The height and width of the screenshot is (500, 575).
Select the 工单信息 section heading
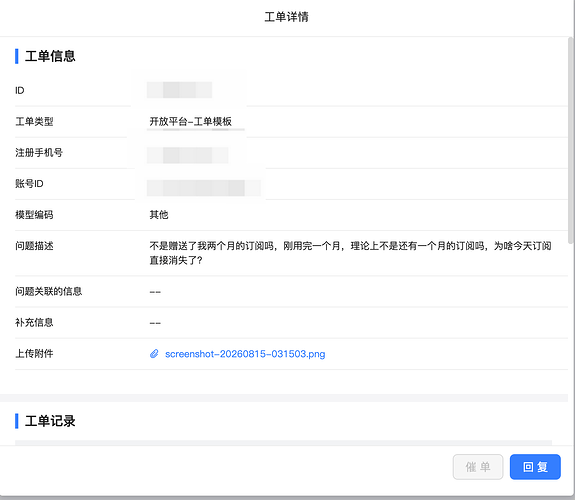pos(50,56)
